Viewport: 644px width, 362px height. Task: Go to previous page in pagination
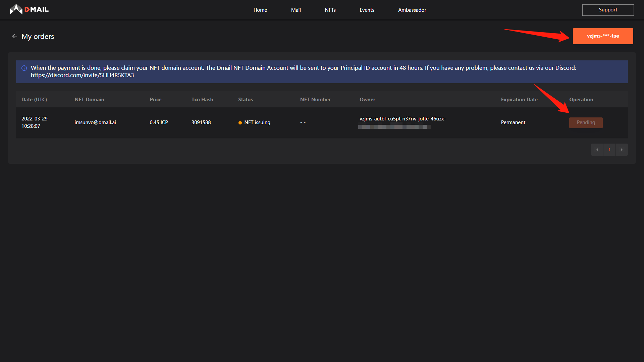[597, 150]
